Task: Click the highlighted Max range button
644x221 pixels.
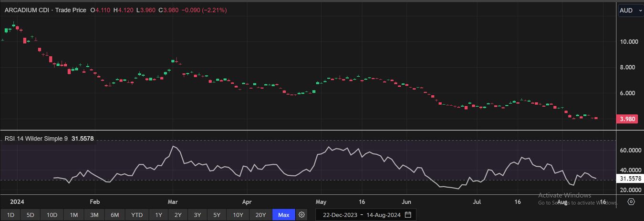Action: tap(284, 215)
